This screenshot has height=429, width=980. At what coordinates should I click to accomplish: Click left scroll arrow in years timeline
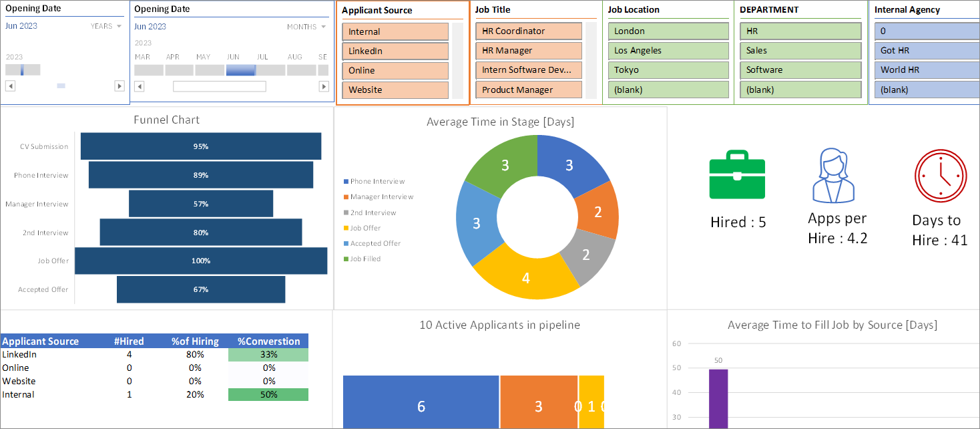click(10, 86)
